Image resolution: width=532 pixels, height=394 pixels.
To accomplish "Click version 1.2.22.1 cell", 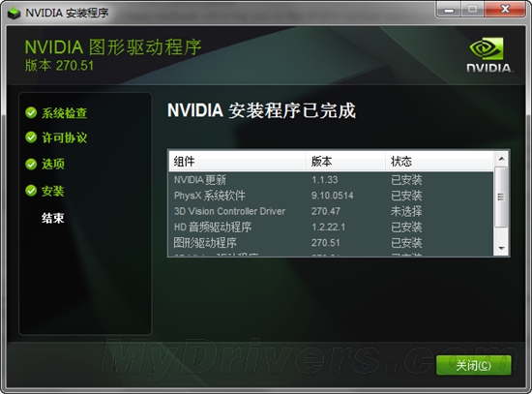I will coord(329,227).
